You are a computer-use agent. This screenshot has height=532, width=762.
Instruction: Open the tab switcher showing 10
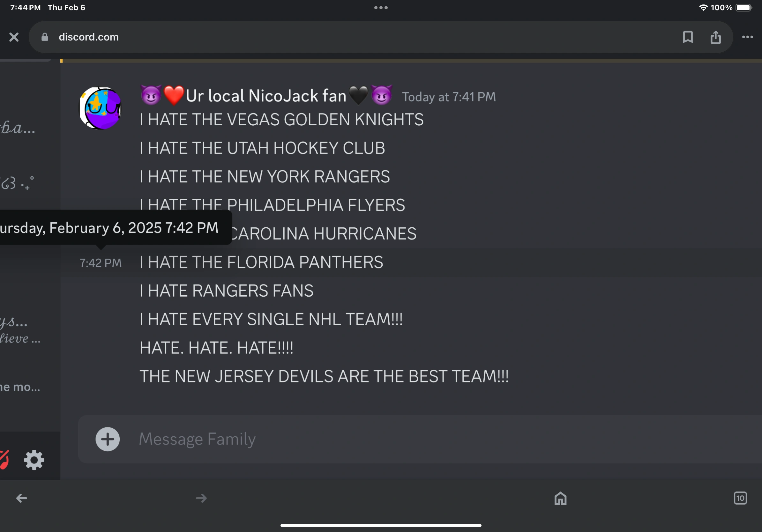[740, 498]
